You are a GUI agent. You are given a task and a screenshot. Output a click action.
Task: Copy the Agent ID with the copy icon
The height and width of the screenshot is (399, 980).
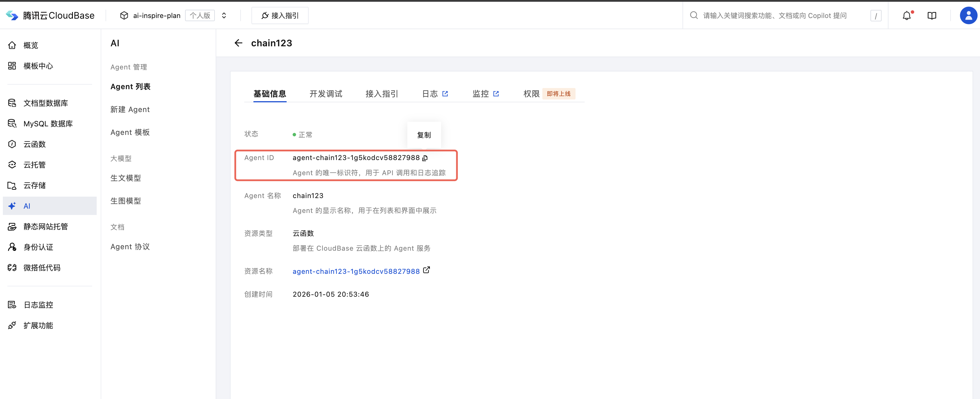tap(425, 158)
